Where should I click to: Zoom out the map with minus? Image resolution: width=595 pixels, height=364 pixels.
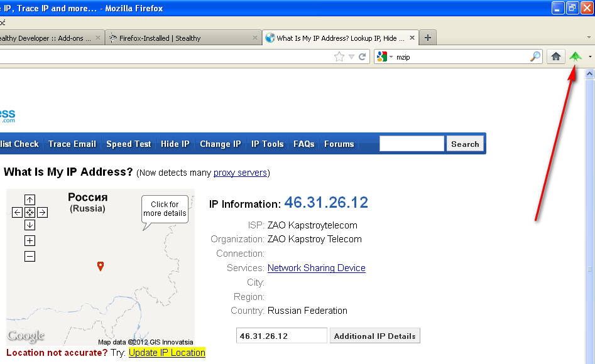tap(30, 257)
